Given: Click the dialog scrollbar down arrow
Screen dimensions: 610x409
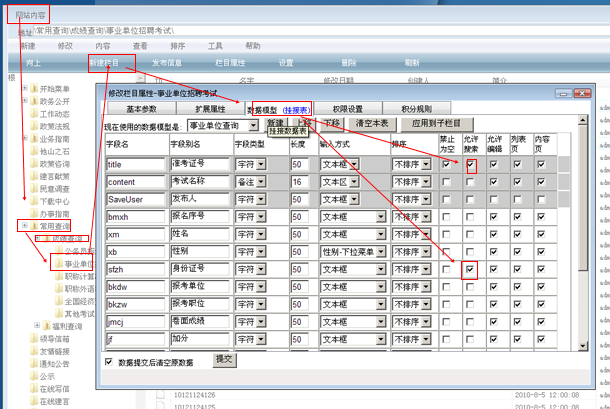Looking at the screenshot, I should [x=582, y=346].
